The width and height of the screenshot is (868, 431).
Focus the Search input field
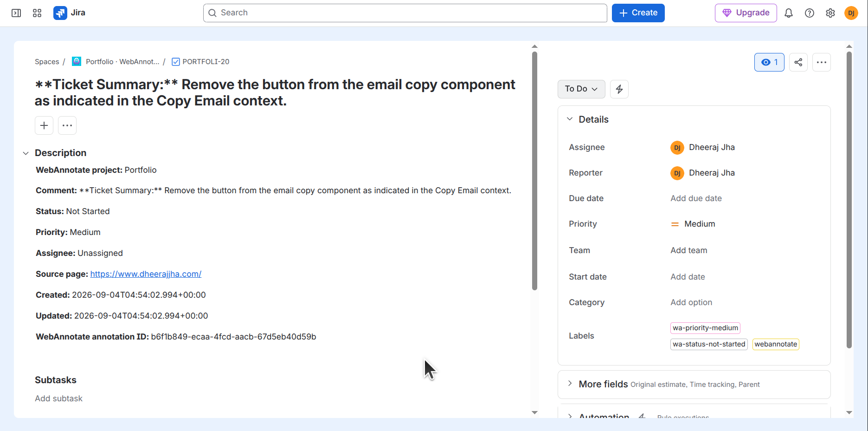coord(405,13)
